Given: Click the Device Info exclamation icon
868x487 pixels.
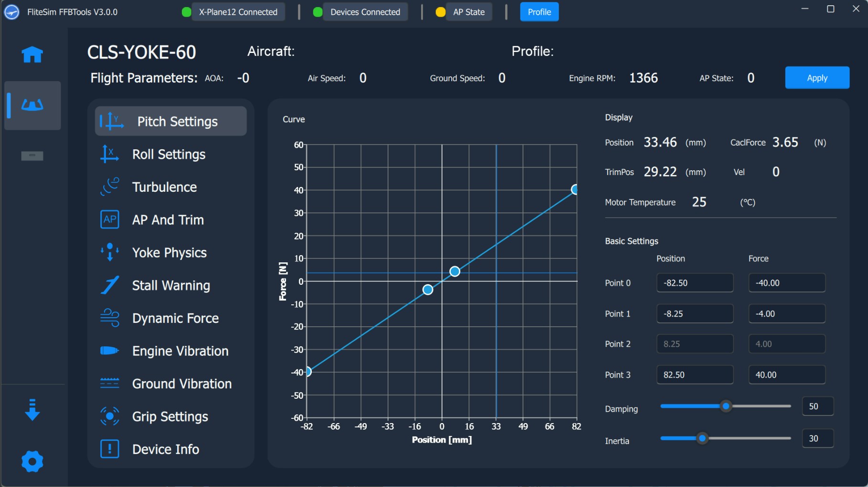Looking at the screenshot, I should pyautogui.click(x=110, y=449).
